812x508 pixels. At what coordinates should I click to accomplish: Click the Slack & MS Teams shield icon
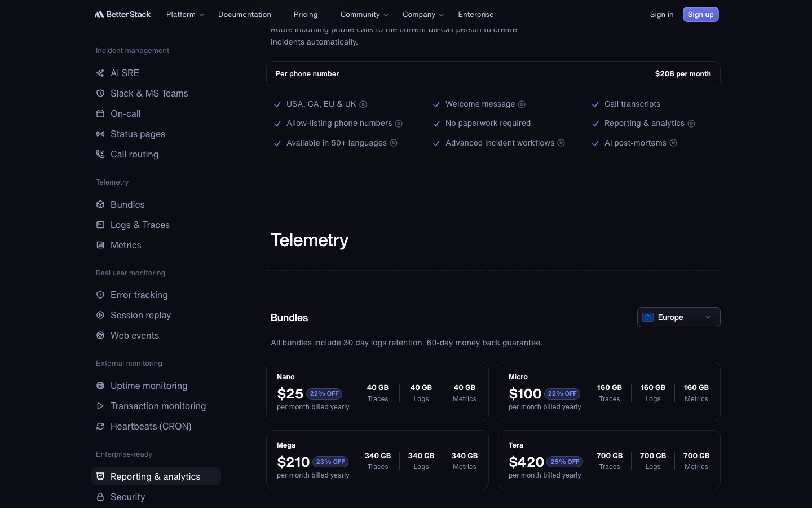(100, 93)
